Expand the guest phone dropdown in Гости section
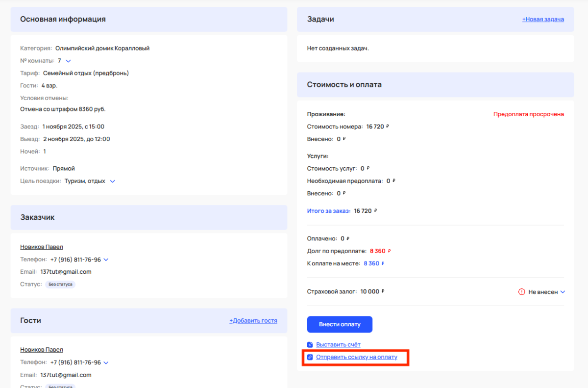588x388 pixels. 106,362
